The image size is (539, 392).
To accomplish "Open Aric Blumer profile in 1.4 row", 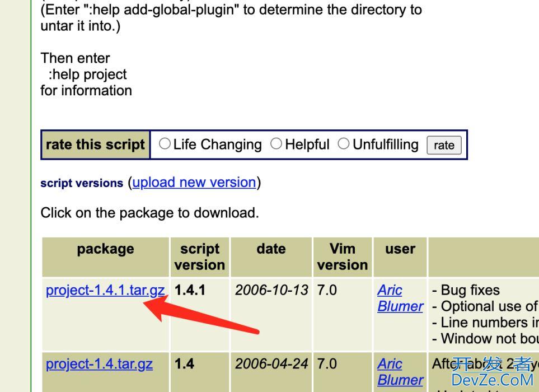I will coord(400,372).
